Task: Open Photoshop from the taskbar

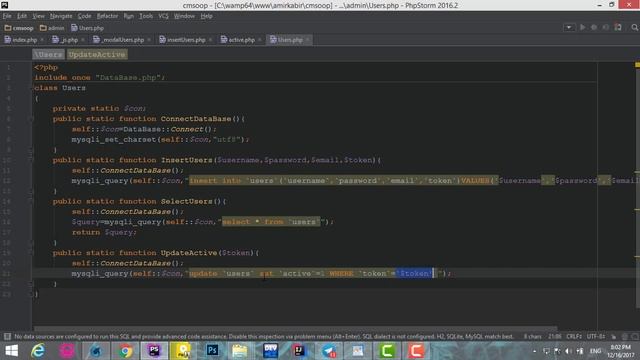Action: (x=212, y=351)
